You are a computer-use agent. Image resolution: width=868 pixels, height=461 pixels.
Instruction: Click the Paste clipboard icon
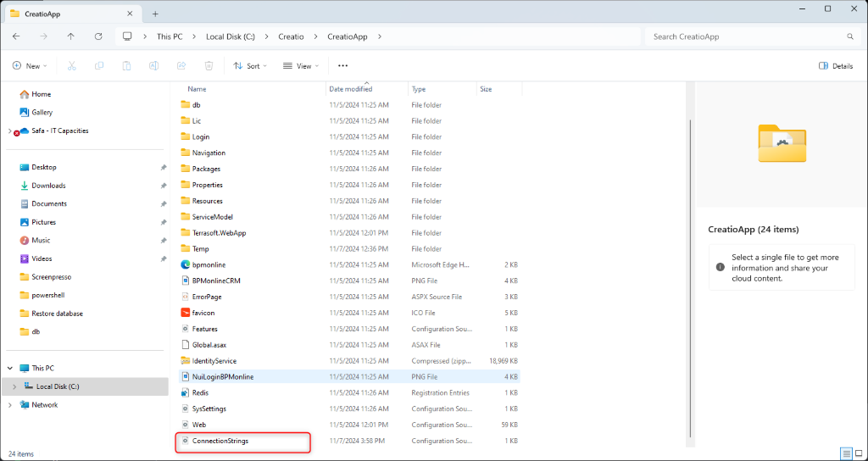[x=127, y=66]
